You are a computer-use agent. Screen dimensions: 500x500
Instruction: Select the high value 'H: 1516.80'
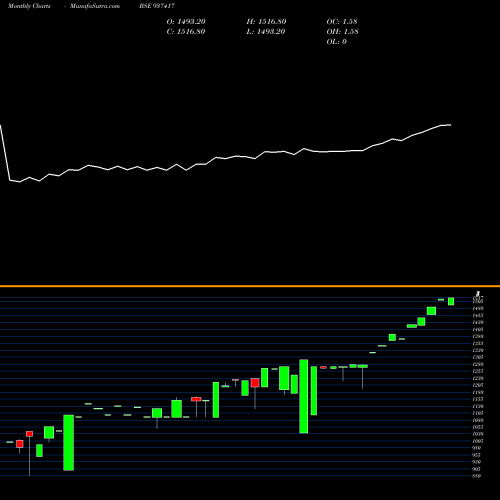(x=266, y=22)
